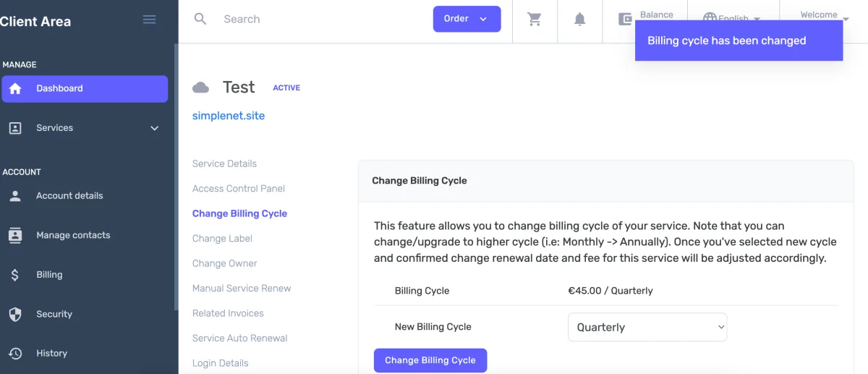Screen dimensions: 868x374
Task: Click the Balance wallet icon
Action: click(x=625, y=19)
